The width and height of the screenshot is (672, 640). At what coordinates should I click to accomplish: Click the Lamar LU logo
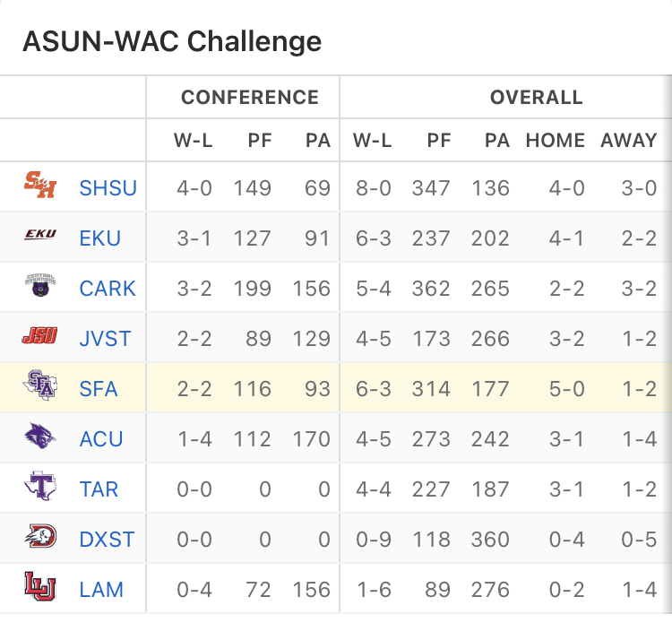(39, 588)
